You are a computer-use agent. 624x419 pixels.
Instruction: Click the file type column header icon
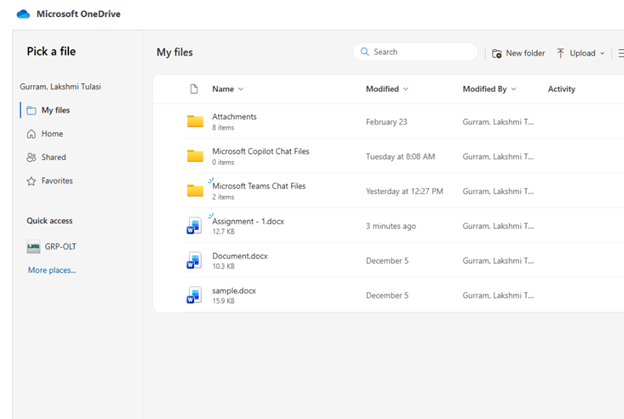pyautogui.click(x=194, y=89)
